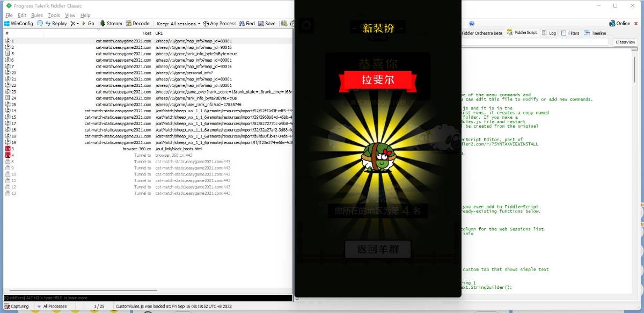Select session 23 game_over row
The height and width of the screenshot is (313, 644).
(148, 92)
